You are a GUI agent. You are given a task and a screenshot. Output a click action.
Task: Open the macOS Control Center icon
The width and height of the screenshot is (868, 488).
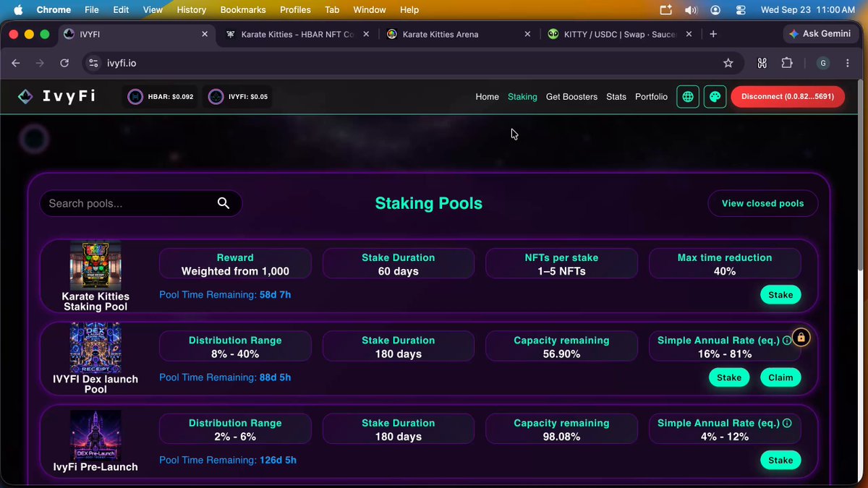tap(741, 10)
